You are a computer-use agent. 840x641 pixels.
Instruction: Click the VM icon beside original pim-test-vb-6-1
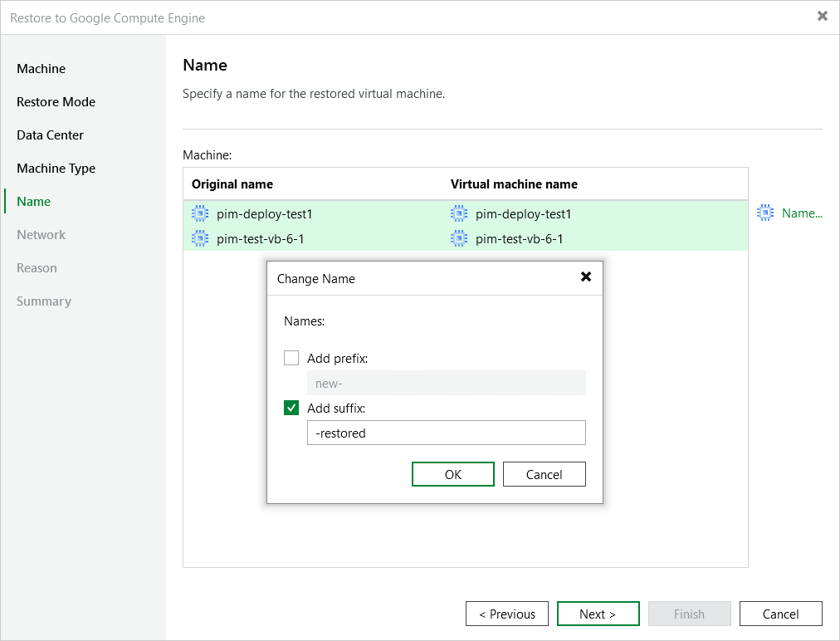[x=200, y=238]
